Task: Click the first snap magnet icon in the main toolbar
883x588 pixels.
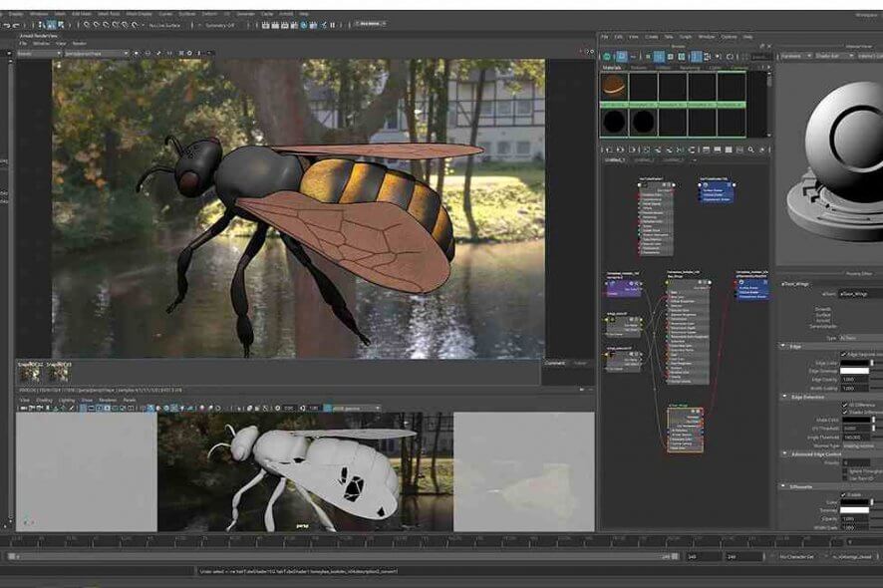Action: point(86,25)
